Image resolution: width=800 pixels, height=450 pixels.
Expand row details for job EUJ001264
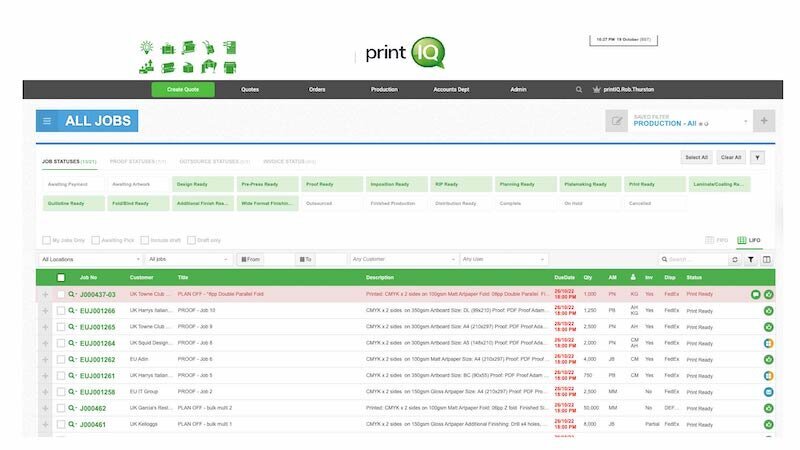click(x=45, y=343)
